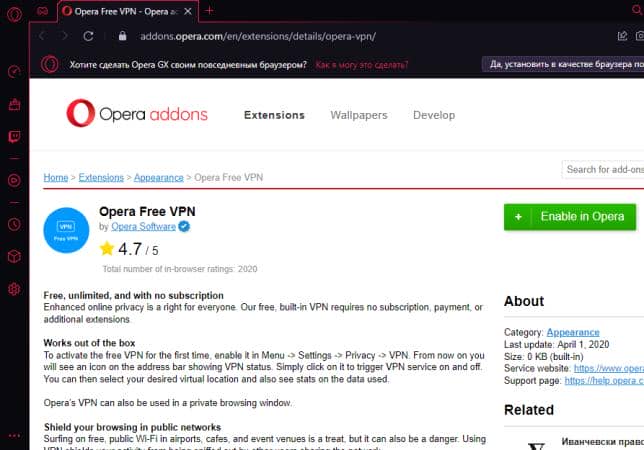
Task: Open the GX Corner gamepad tab
Action: (42, 10)
